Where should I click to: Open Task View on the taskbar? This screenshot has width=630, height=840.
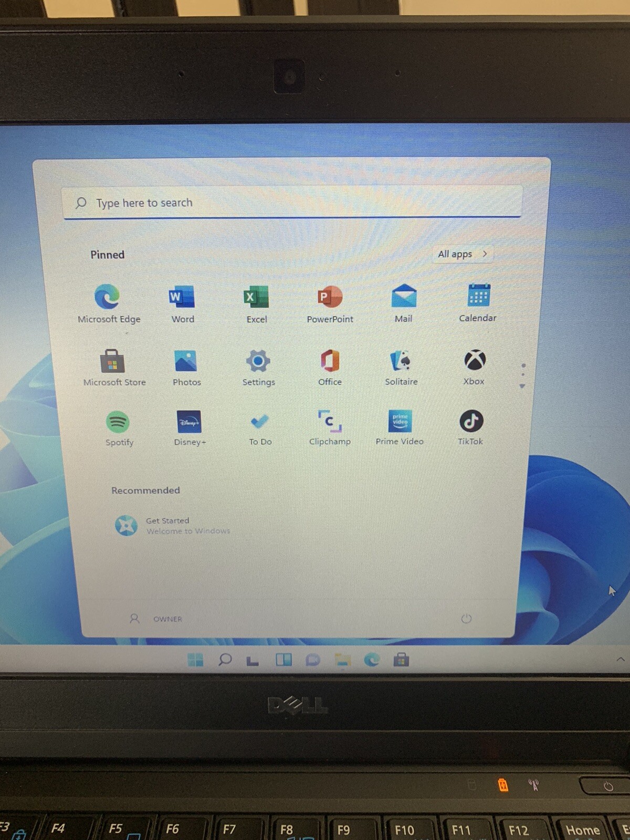click(253, 660)
